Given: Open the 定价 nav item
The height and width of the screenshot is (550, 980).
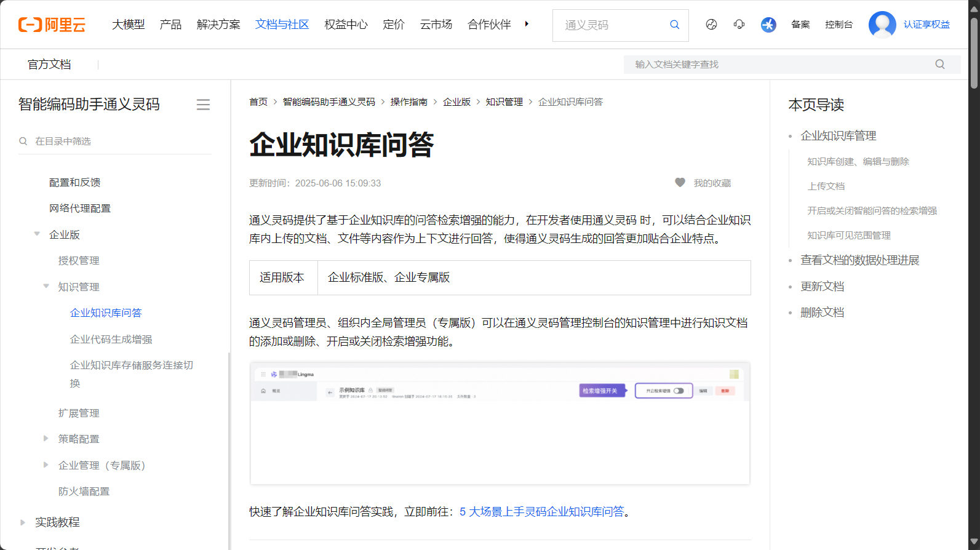Looking at the screenshot, I should [394, 25].
